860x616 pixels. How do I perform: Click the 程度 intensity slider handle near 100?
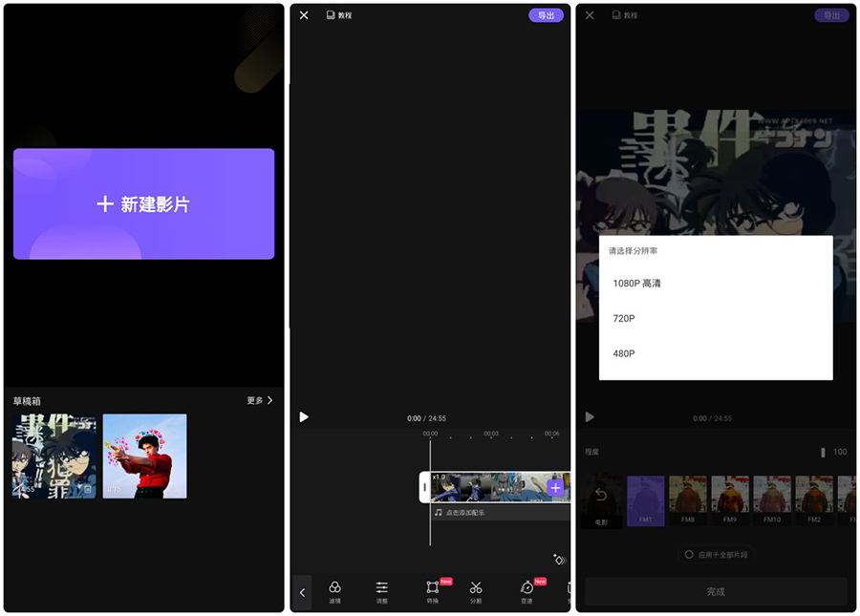[822, 452]
